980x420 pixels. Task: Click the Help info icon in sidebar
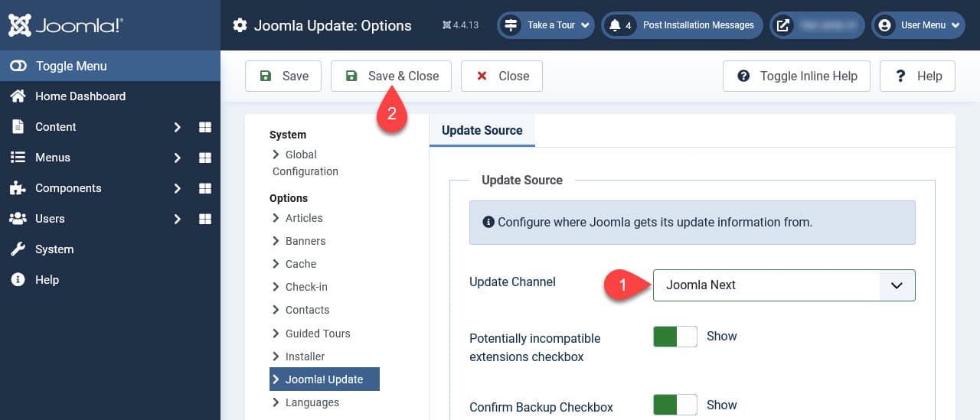point(18,280)
